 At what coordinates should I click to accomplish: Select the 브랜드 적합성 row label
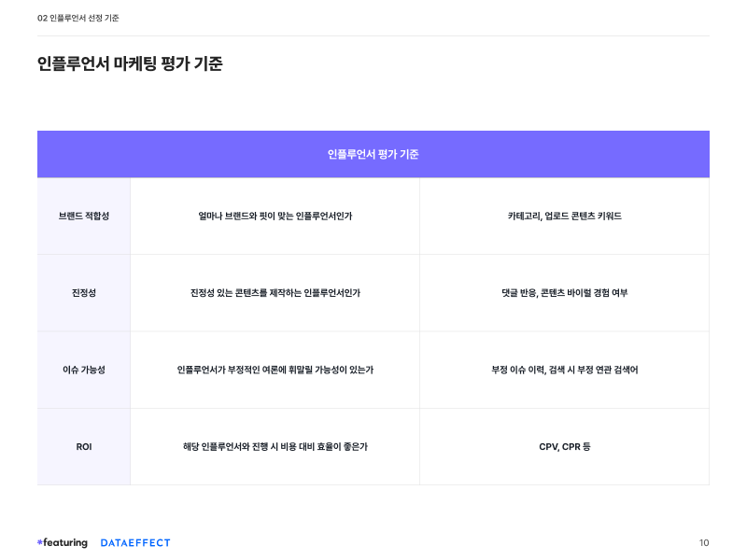point(84,217)
